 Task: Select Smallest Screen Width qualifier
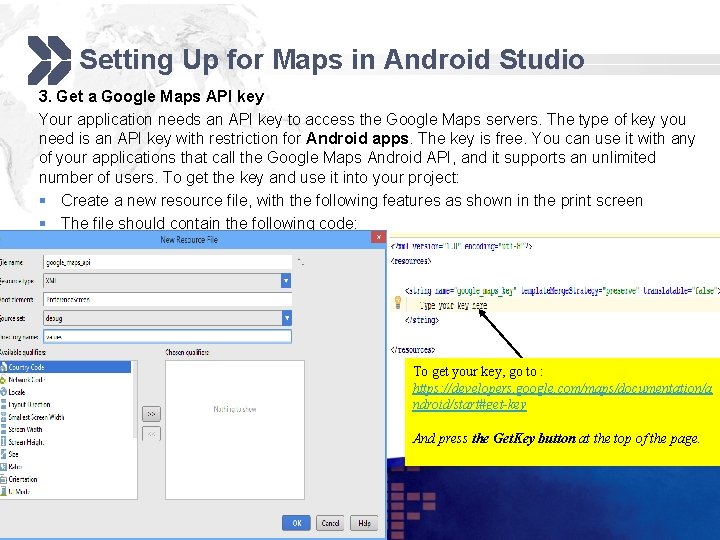coord(36,417)
